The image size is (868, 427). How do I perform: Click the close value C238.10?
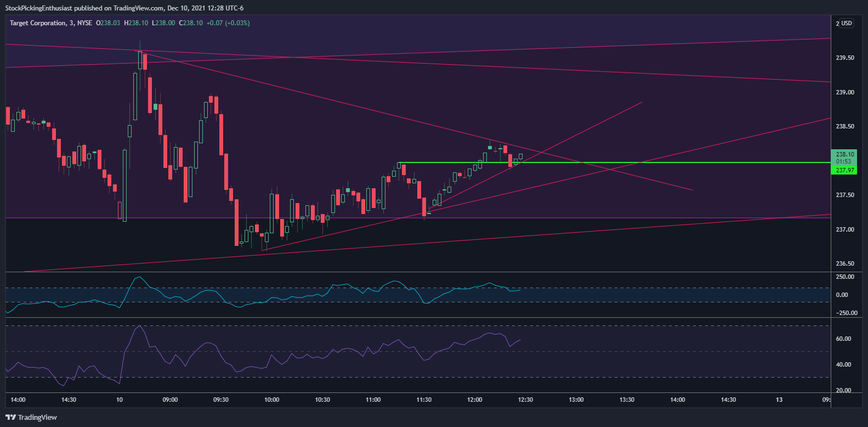[191, 23]
